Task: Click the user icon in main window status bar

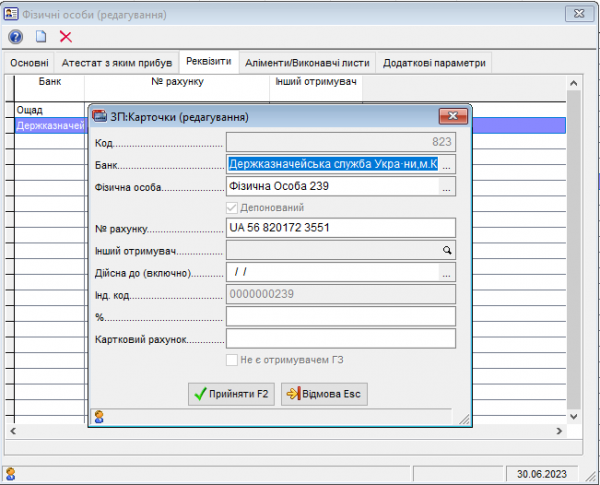Action: (10, 473)
